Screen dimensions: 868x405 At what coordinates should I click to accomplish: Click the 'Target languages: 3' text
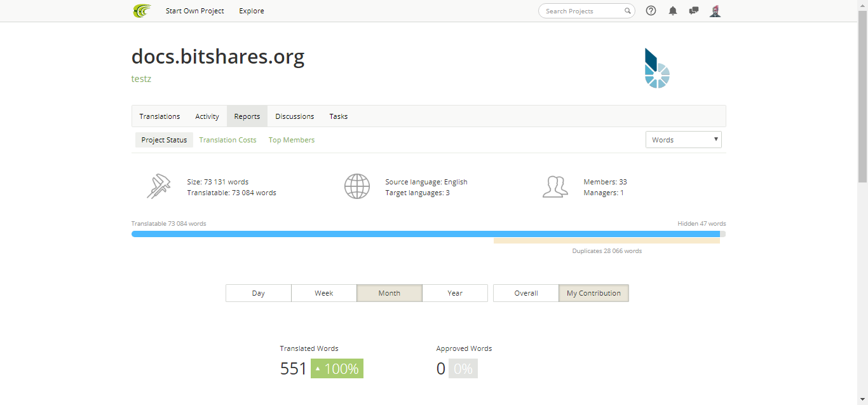point(417,193)
